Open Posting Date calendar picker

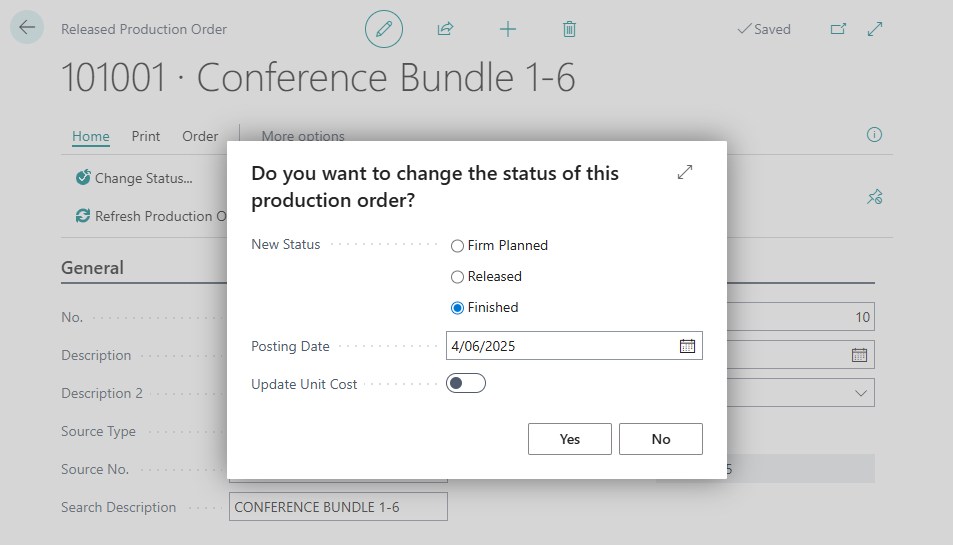tap(687, 346)
